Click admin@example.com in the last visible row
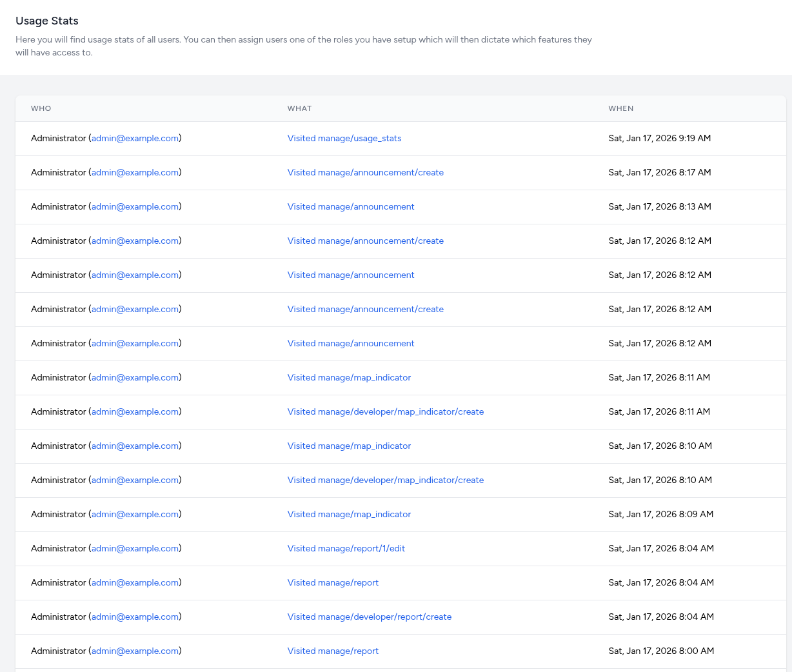Screen dimensions: 792x672 click(x=135, y=651)
